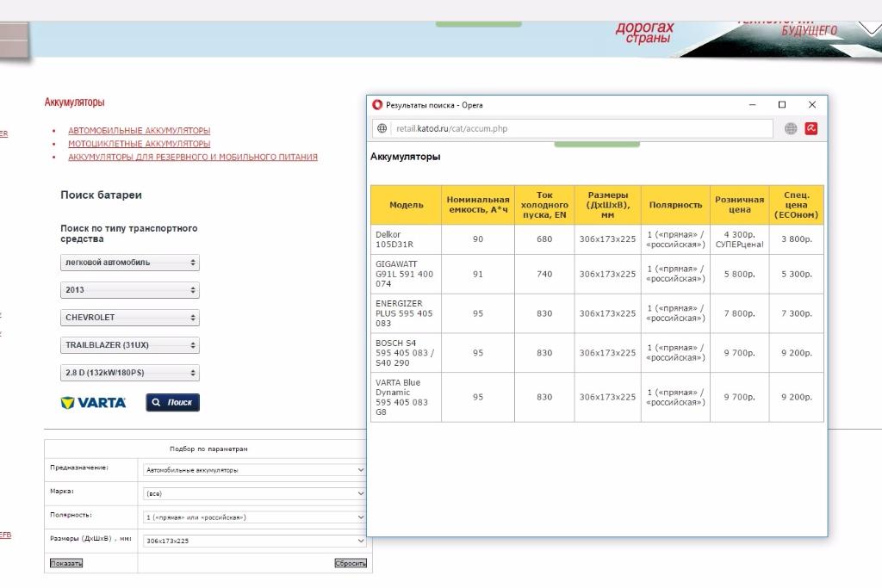Click the cold cranking value '740' cell
882x588 pixels.
(544, 275)
